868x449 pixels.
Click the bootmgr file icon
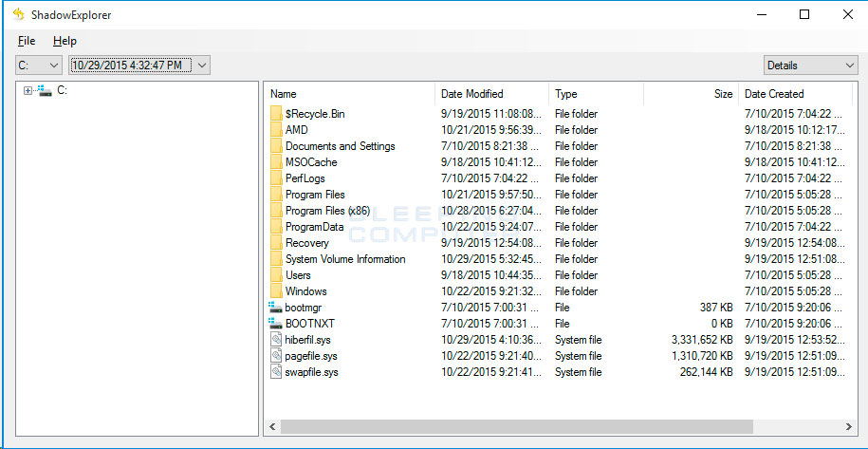coord(276,308)
